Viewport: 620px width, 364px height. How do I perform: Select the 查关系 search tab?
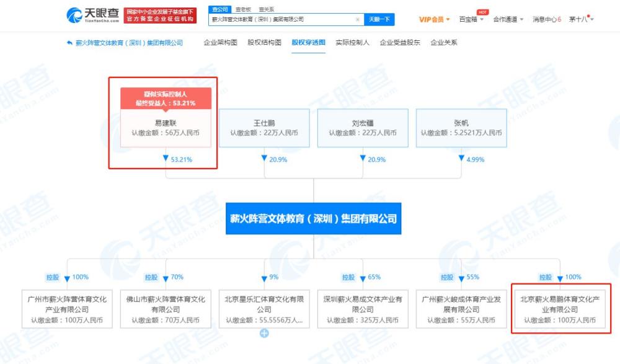tap(266, 9)
